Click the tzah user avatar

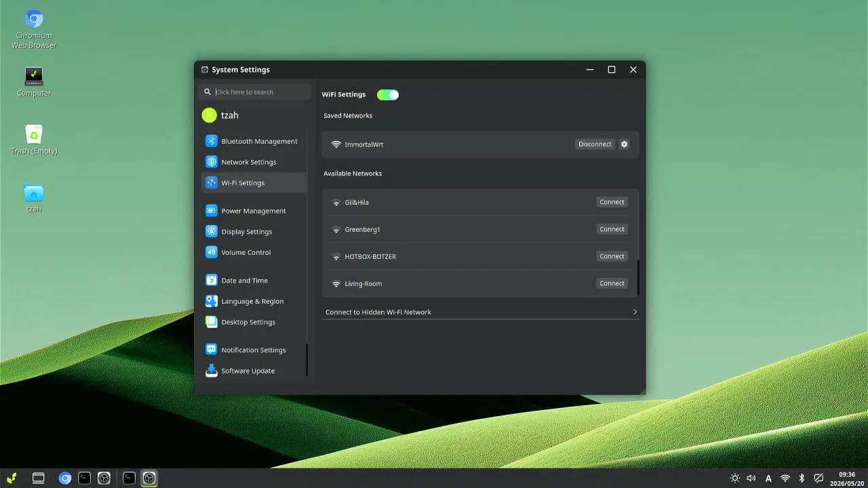(209, 115)
